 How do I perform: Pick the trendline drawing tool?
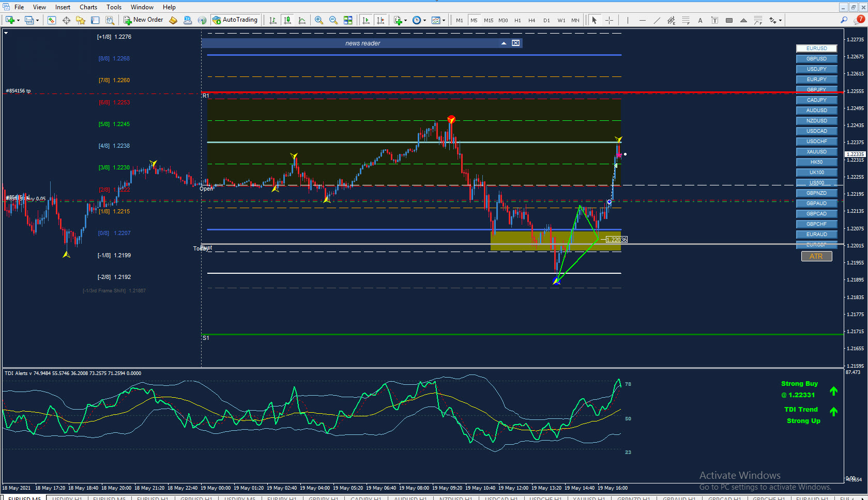[657, 20]
